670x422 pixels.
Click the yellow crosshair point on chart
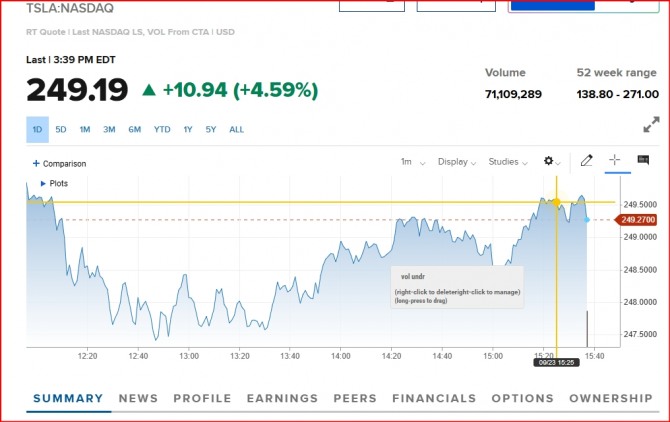point(556,203)
